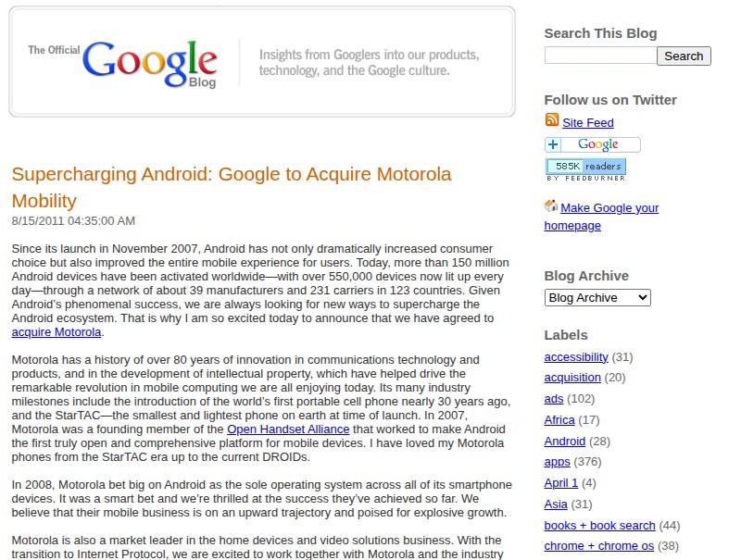This screenshot has height=560, width=741.
Task: Click the post timestamp 8/15/2011 04:35:00 AM
Action: tap(73, 221)
